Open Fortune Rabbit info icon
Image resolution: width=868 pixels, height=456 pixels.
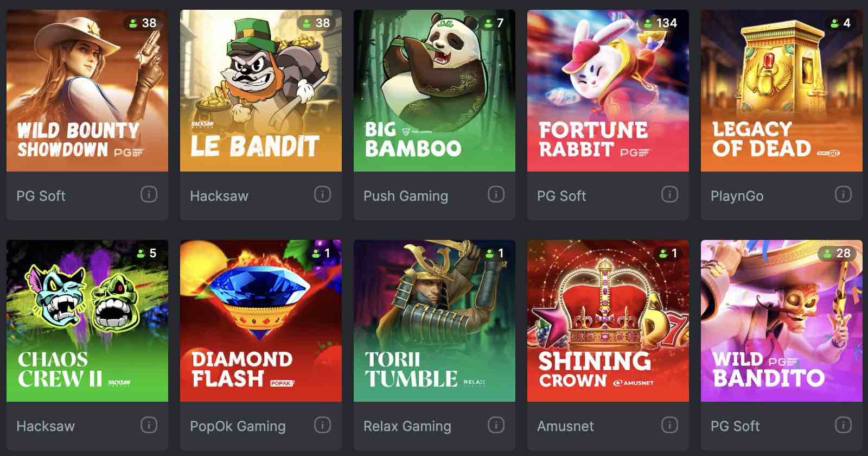click(669, 194)
